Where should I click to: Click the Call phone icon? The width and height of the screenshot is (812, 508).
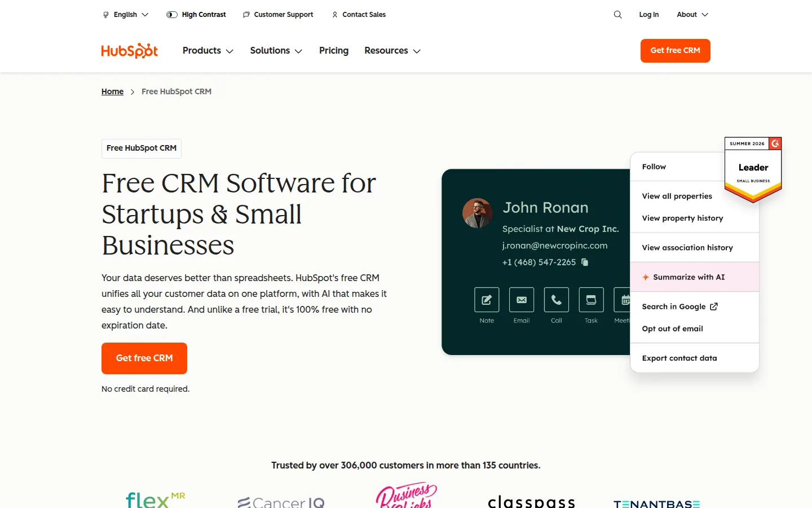[557, 300]
